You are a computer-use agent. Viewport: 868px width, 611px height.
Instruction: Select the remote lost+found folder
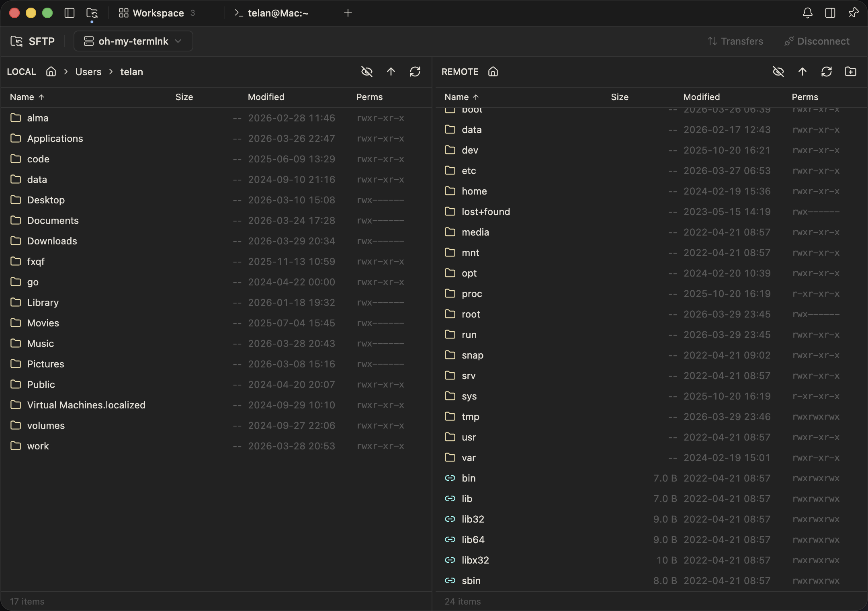pos(651,211)
